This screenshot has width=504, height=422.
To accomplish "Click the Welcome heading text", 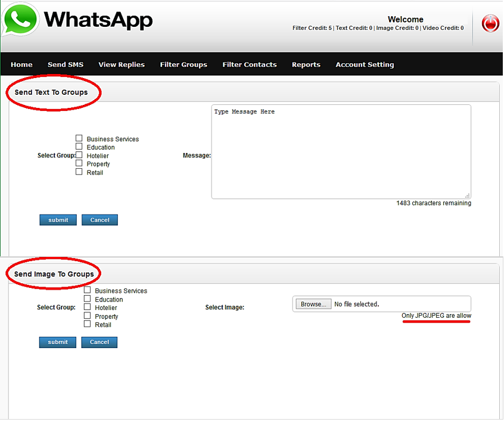I will pyautogui.click(x=405, y=19).
